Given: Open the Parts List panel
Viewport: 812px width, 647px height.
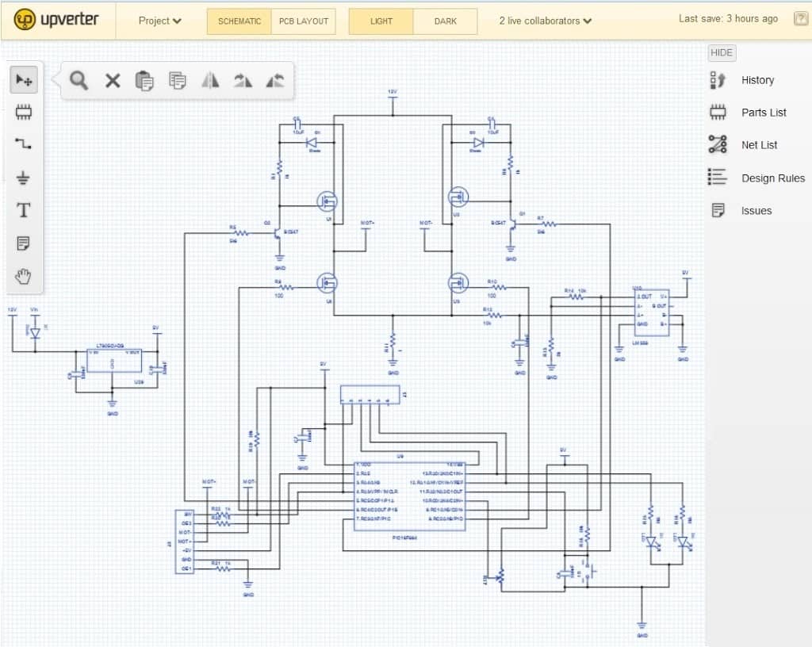Looking at the screenshot, I should coord(764,112).
